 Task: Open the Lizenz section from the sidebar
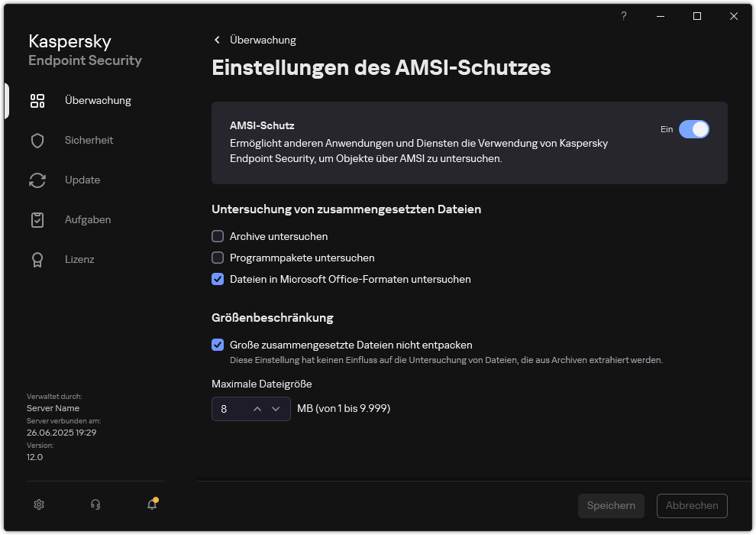[79, 259]
